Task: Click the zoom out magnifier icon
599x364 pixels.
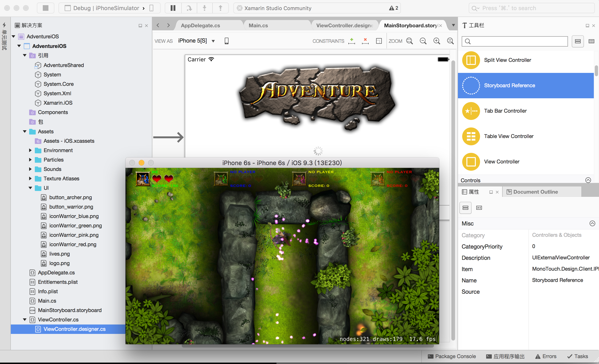Action: pos(423,41)
